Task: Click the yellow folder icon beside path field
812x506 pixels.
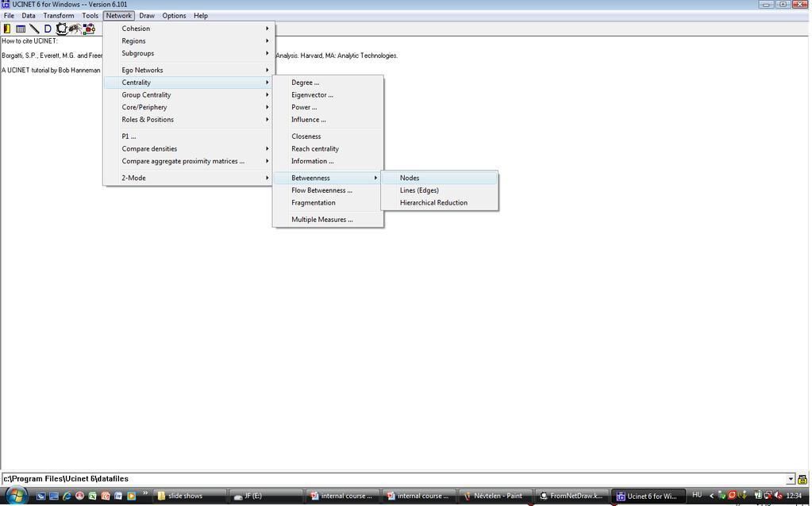Action: pos(802,479)
